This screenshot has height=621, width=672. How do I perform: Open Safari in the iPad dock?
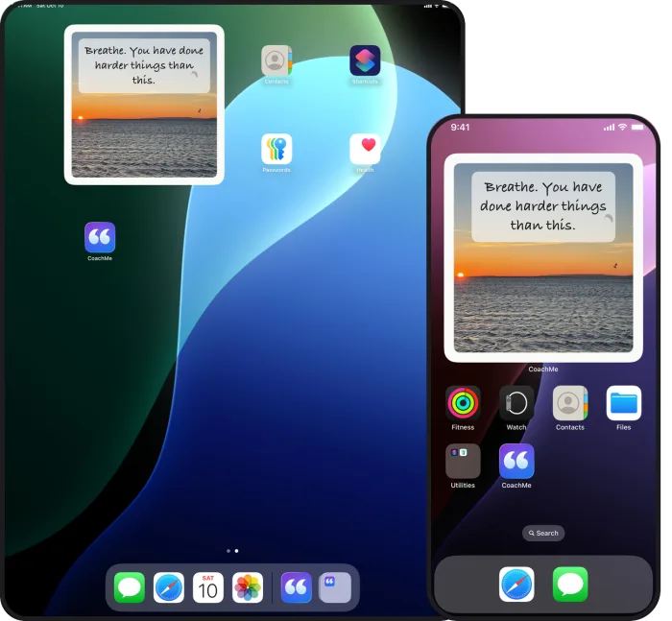(x=169, y=587)
